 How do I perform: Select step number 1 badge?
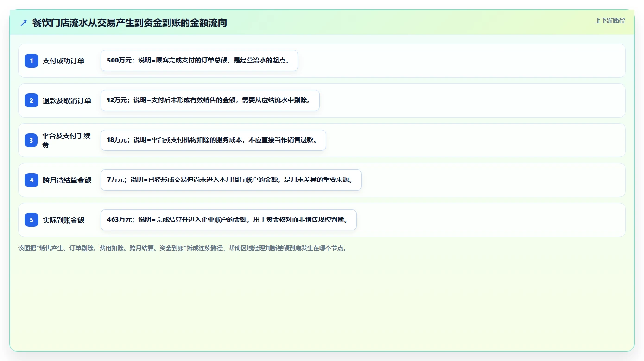(x=32, y=61)
